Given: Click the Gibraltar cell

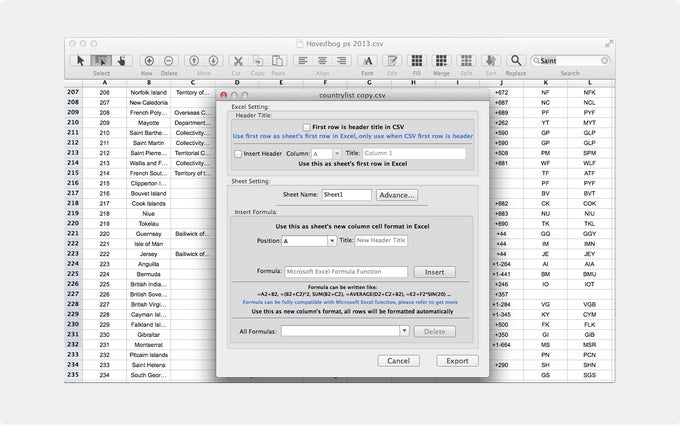Looking at the screenshot, I should point(148,334).
